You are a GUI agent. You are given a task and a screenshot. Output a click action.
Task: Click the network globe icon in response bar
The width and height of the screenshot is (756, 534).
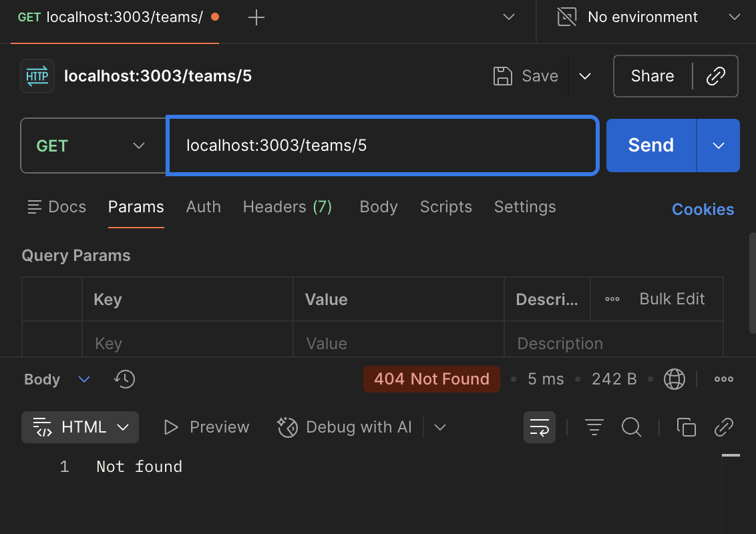(x=675, y=379)
